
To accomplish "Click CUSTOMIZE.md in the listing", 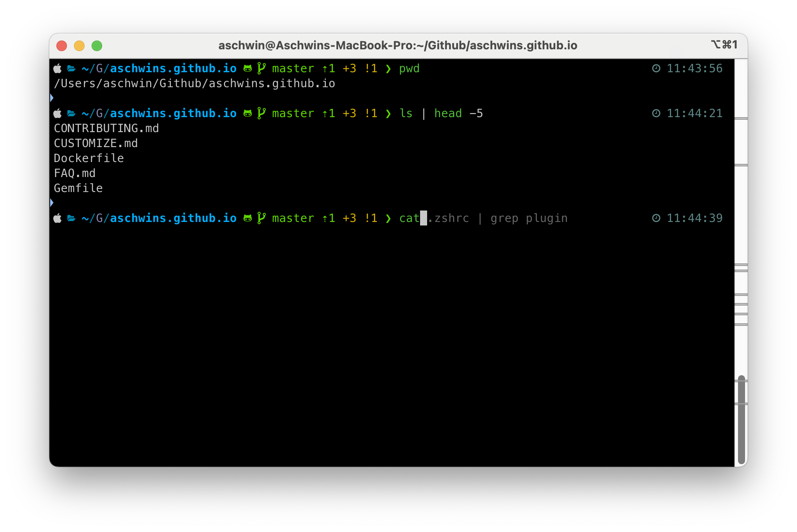I will (96, 144).
